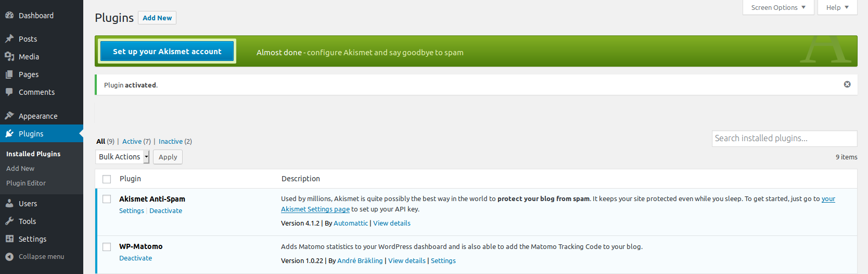The image size is (868, 274).
Task: Expand the Screen Options panel
Action: tap(778, 7)
